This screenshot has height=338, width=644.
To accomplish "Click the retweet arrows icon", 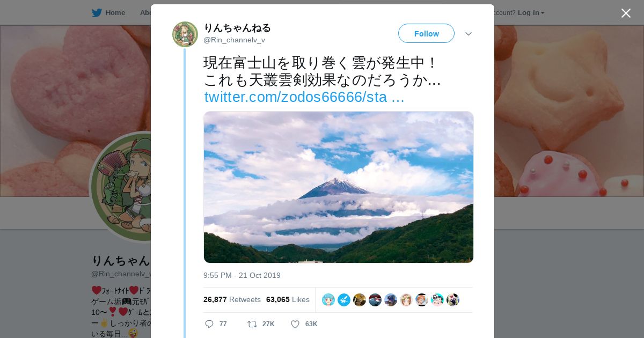I will pyautogui.click(x=252, y=324).
